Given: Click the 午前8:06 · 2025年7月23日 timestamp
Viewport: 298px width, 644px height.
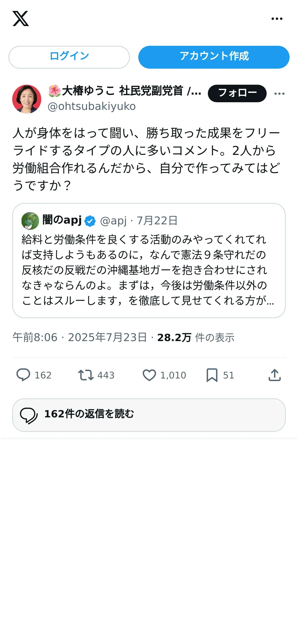Looking at the screenshot, I should tap(80, 338).
